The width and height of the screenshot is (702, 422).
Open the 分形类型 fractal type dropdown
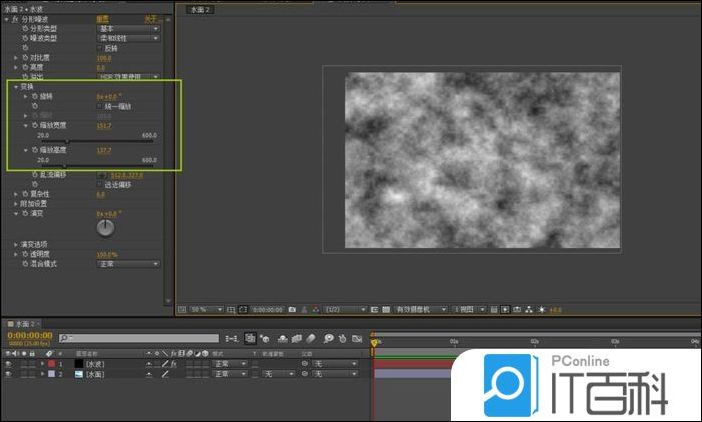click(x=127, y=28)
